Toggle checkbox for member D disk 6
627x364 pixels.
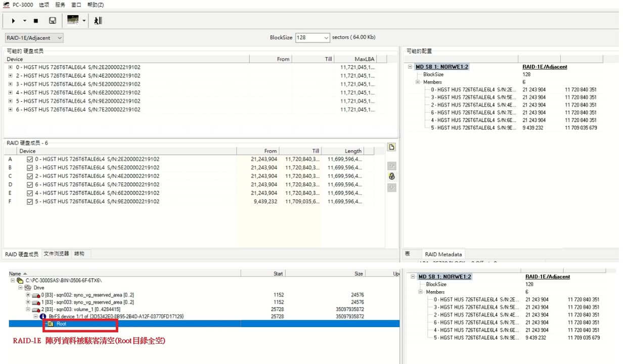[30, 185]
